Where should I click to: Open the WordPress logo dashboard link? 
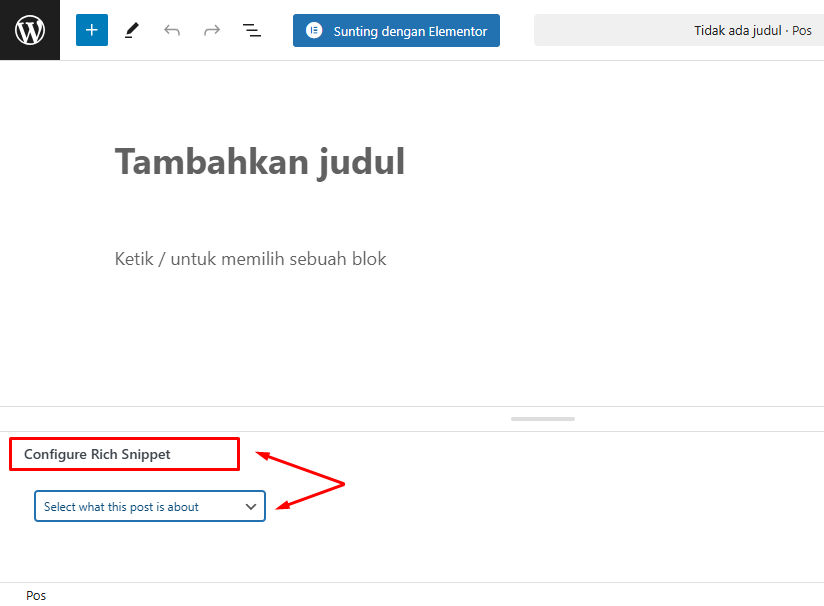tap(30, 30)
